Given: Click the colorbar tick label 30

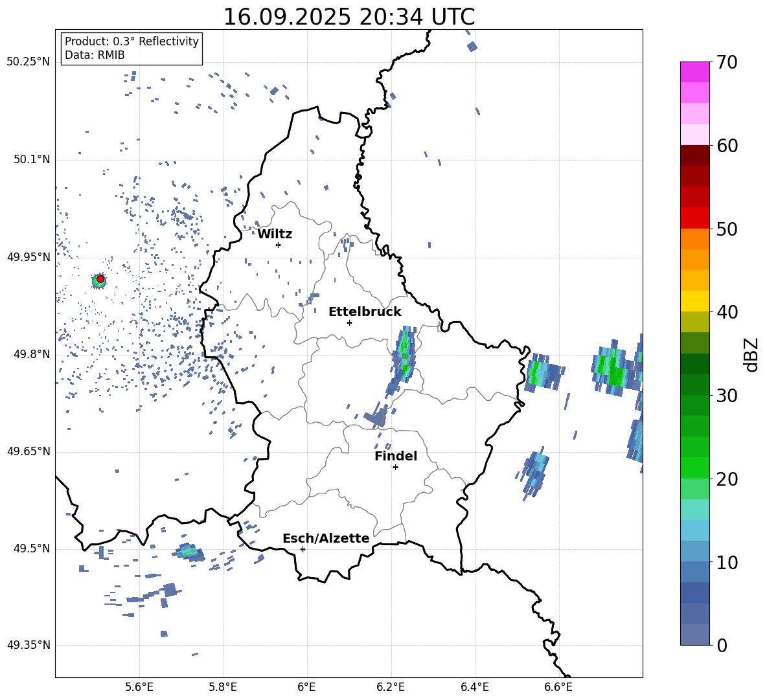Looking at the screenshot, I should coord(727,396).
